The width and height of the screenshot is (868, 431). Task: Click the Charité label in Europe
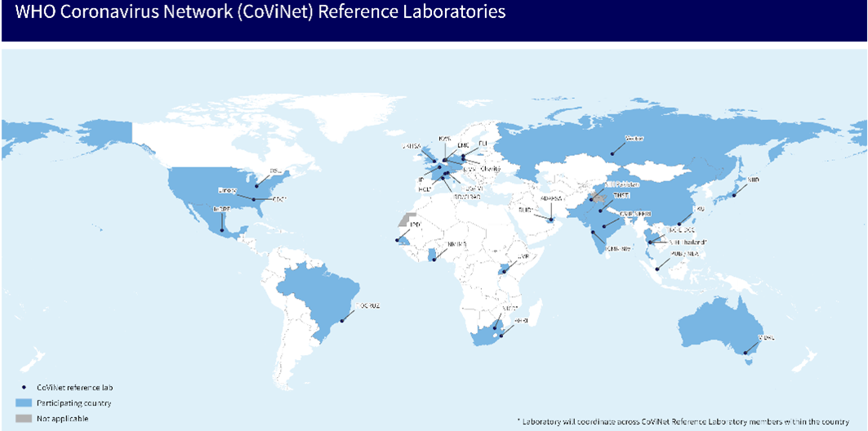coord(490,169)
